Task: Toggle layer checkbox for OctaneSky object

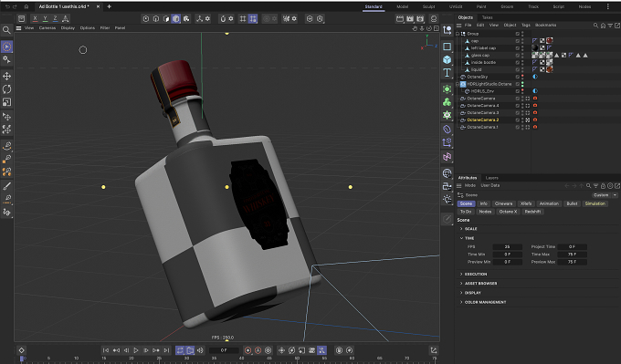Action: coord(517,77)
